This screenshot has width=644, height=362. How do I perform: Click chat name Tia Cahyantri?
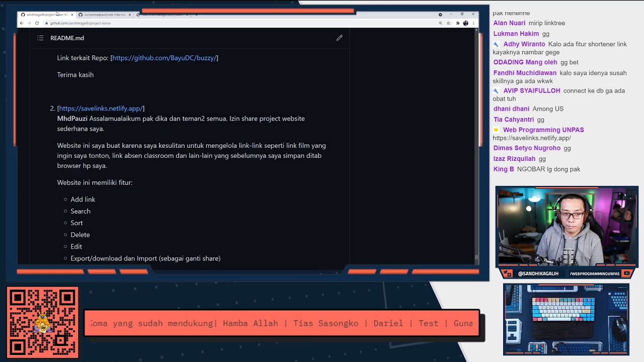pos(513,120)
